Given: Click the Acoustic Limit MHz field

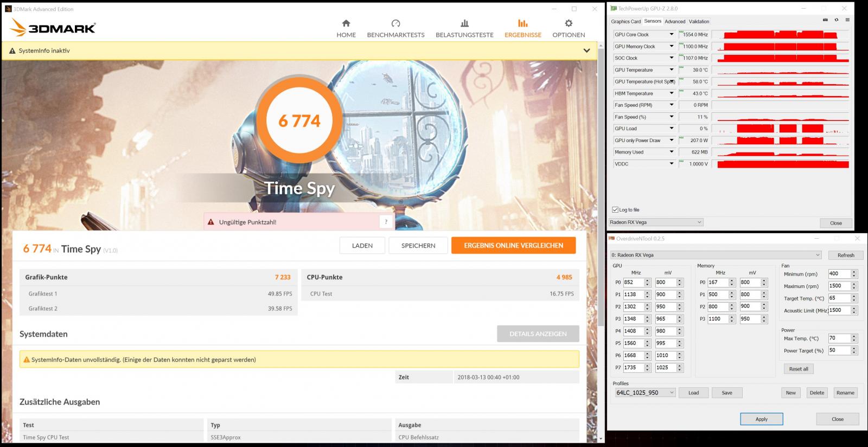Looking at the screenshot, I should 839,310.
